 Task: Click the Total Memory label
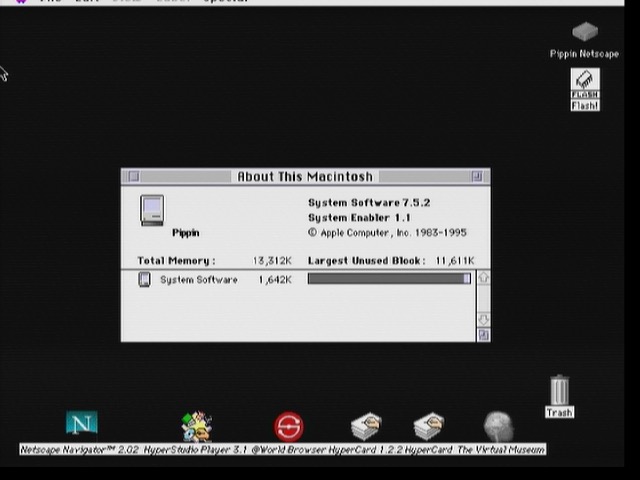[176, 261]
